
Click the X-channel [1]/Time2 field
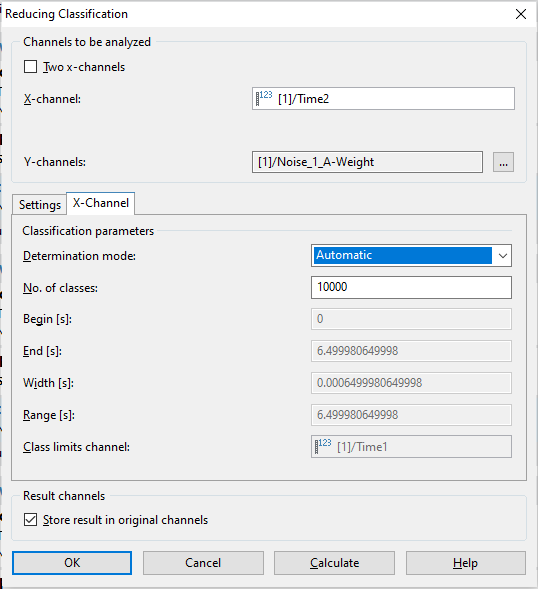click(383, 98)
